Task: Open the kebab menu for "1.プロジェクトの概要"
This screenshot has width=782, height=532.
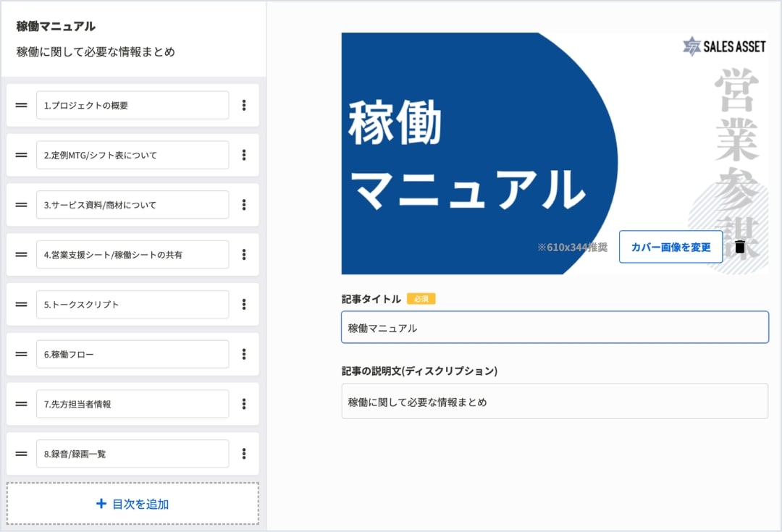Action: (x=245, y=104)
